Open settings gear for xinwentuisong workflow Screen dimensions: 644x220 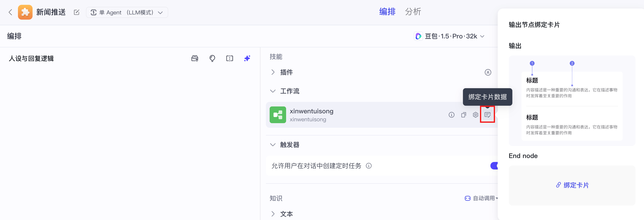[x=475, y=115]
